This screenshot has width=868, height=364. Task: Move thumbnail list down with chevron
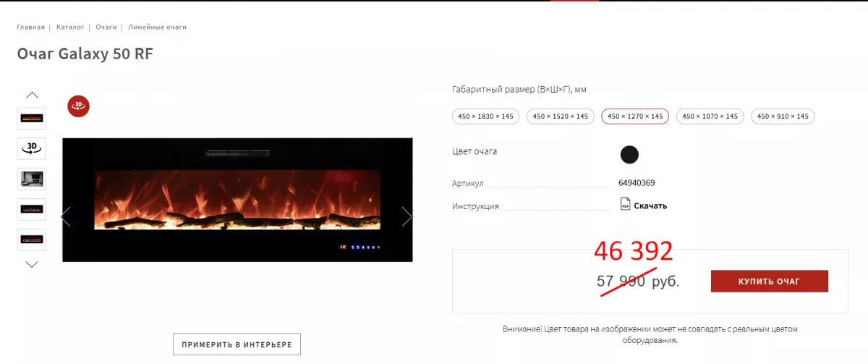click(x=32, y=264)
